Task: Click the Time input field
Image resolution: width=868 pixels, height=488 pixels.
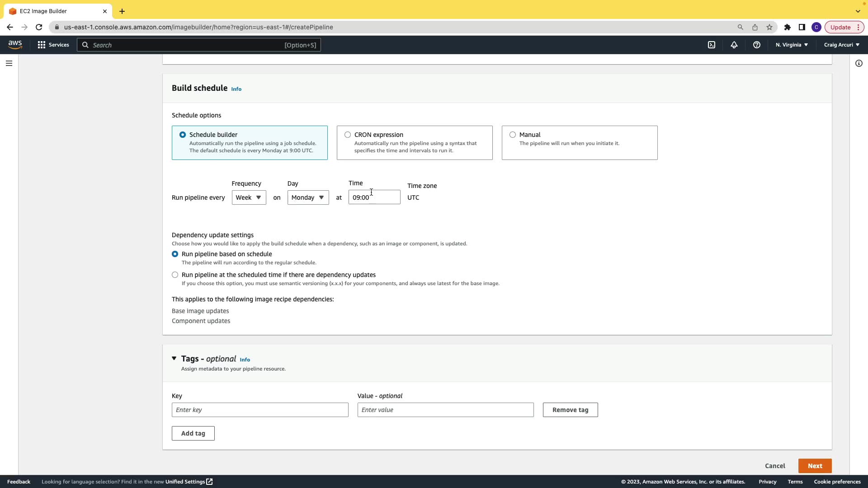Action: [x=374, y=197]
